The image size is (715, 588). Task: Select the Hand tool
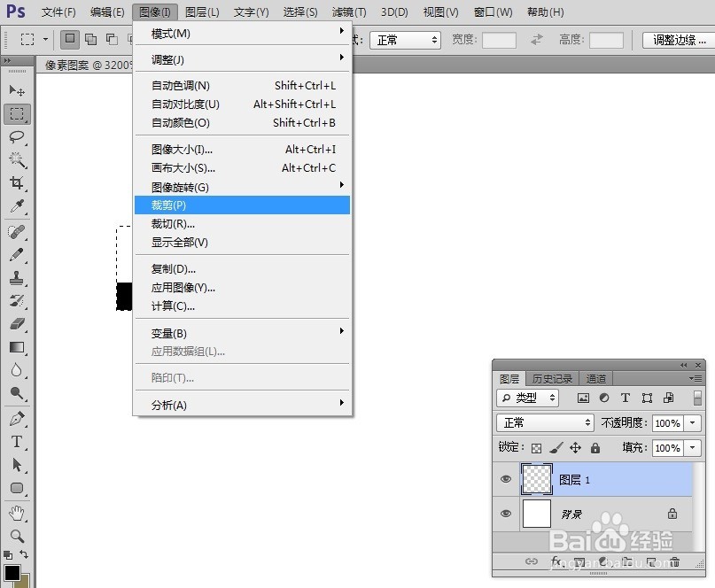point(17,514)
